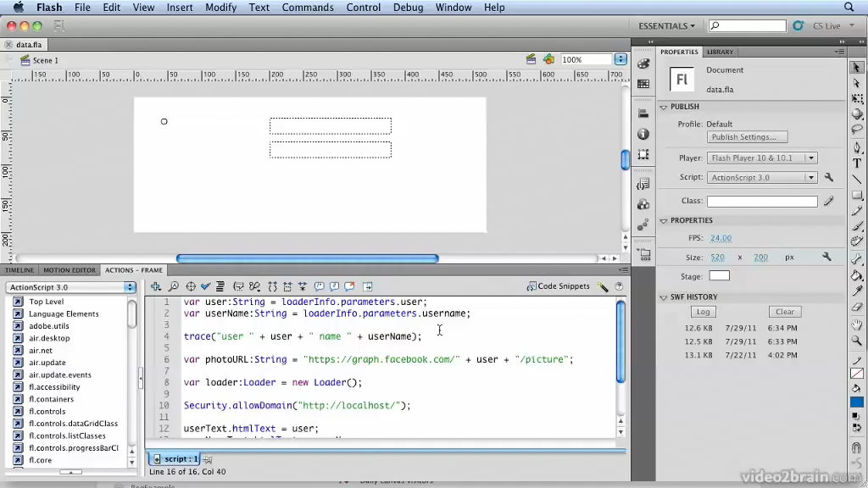Open the Project panel icon in dock
This screenshot has width=868, height=488.
tap(644, 255)
